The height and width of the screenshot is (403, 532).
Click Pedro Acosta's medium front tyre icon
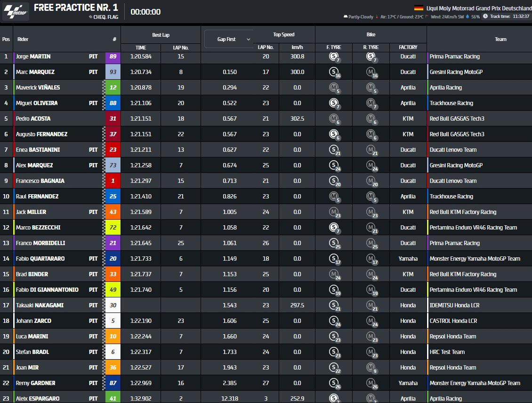[x=333, y=119]
